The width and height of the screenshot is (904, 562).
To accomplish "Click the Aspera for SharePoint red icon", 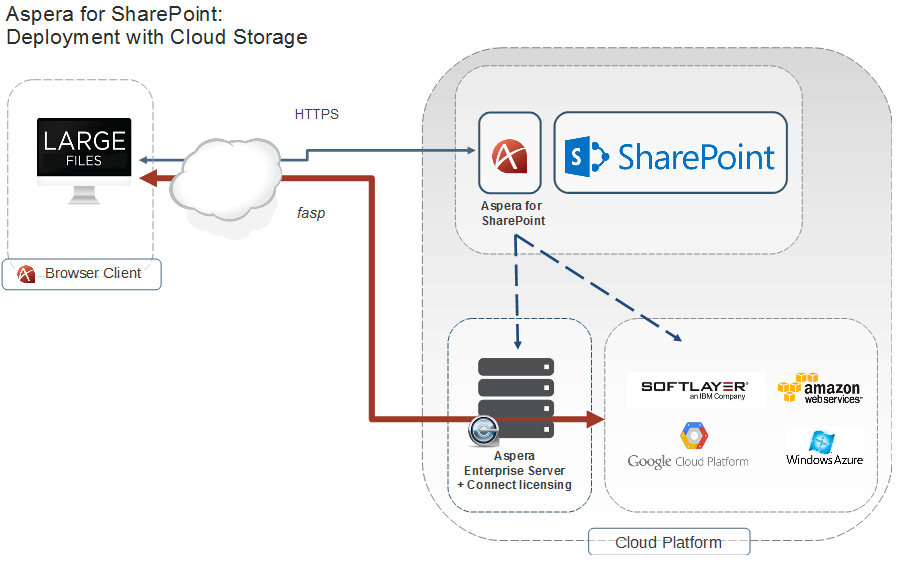I will tap(509, 155).
